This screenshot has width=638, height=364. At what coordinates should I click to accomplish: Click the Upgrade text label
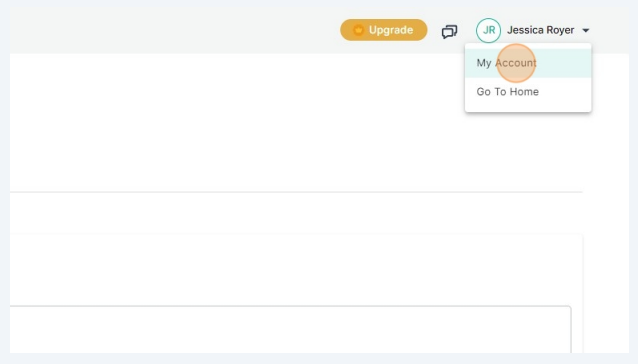pyautogui.click(x=391, y=30)
